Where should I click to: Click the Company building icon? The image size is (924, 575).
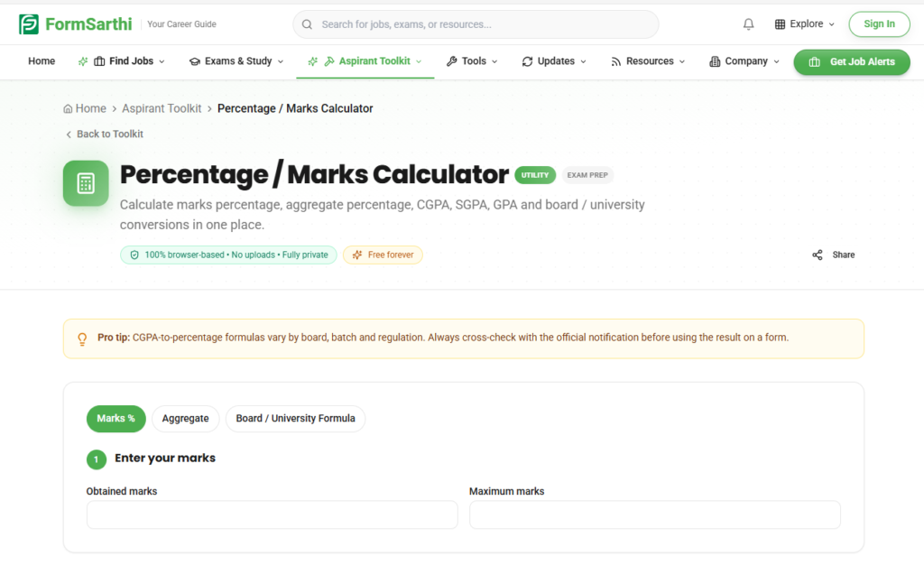point(715,61)
